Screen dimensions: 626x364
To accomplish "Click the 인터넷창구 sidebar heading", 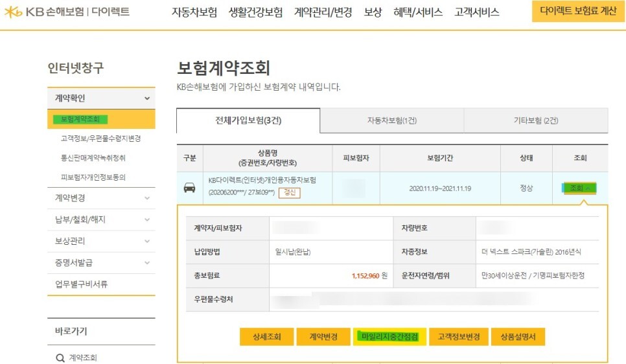I will tap(76, 68).
